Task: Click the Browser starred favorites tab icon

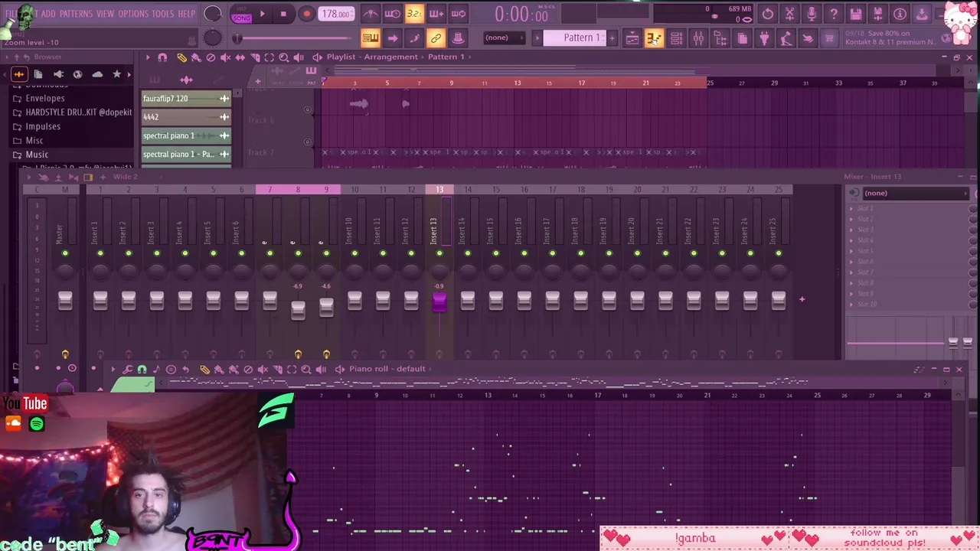Action: point(116,74)
